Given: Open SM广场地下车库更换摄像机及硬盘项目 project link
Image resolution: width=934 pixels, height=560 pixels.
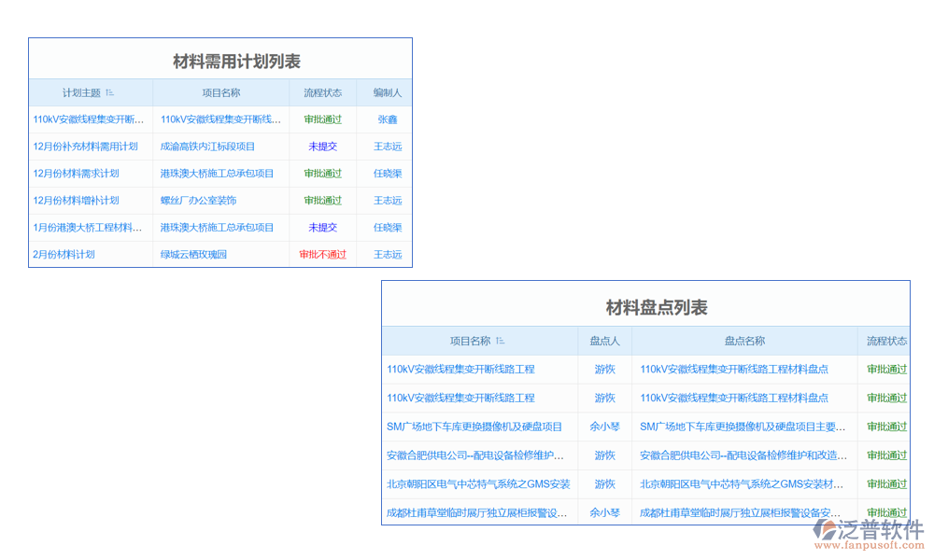Looking at the screenshot, I should [474, 427].
